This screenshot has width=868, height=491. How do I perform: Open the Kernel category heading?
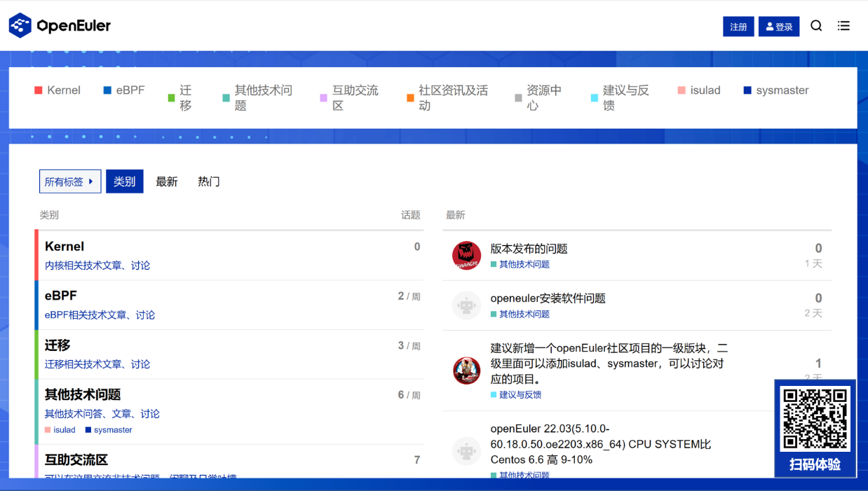point(65,247)
